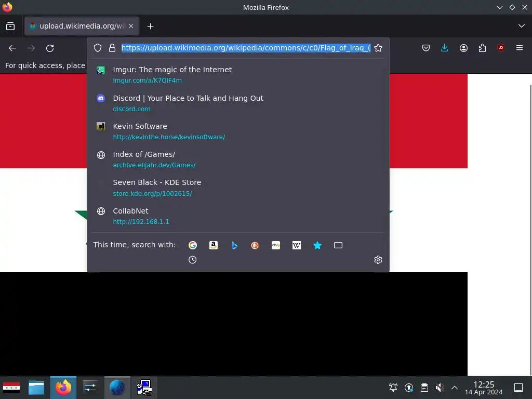532x399 pixels.
Task: Search bookmarks with star icon
Action: (317, 245)
